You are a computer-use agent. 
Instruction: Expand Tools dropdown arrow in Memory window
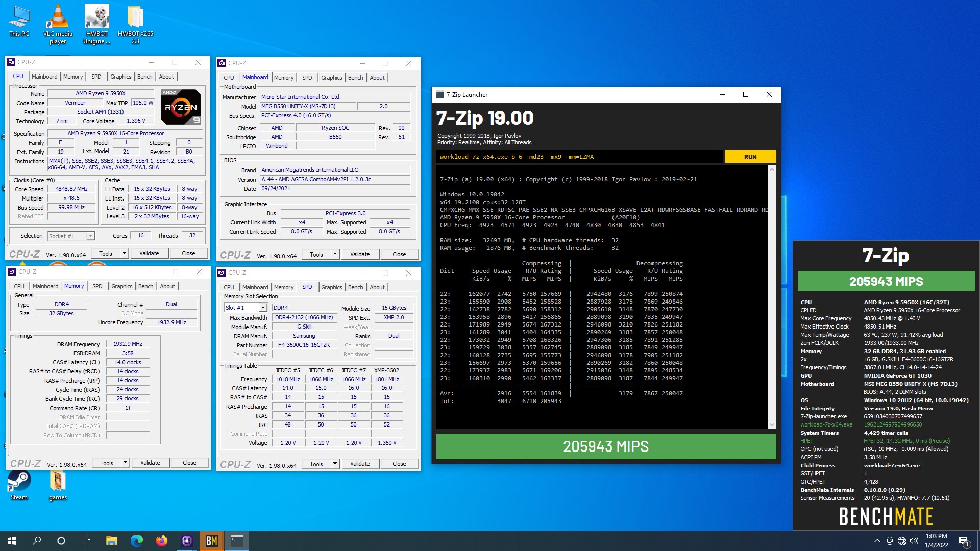(x=125, y=463)
